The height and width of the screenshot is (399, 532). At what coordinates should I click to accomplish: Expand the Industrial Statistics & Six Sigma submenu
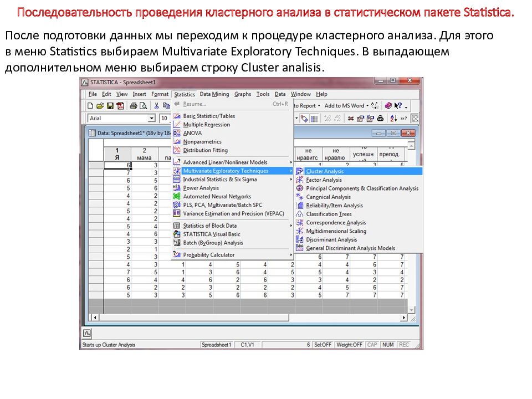(291, 180)
